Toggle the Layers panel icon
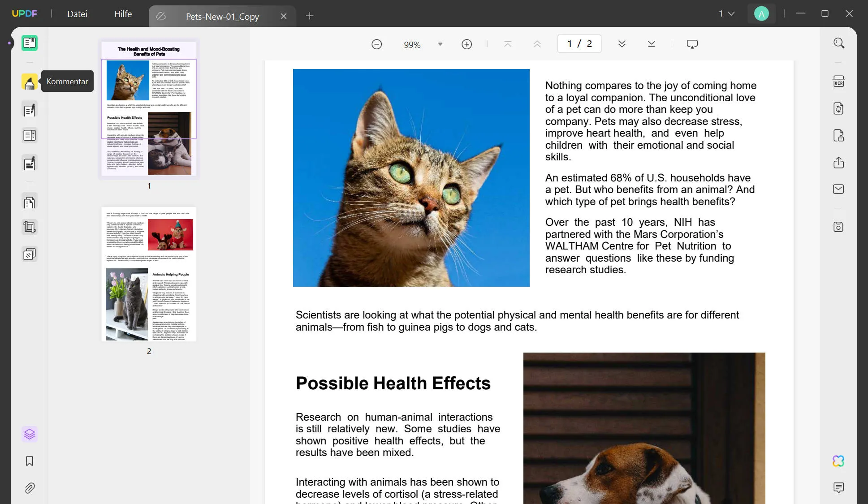The width and height of the screenshot is (868, 504). (30, 434)
